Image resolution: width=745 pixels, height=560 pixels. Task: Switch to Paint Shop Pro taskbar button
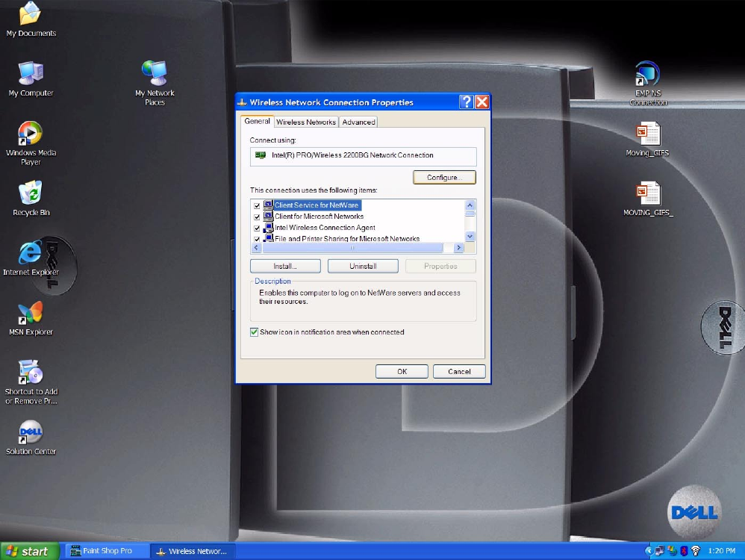coord(107,551)
